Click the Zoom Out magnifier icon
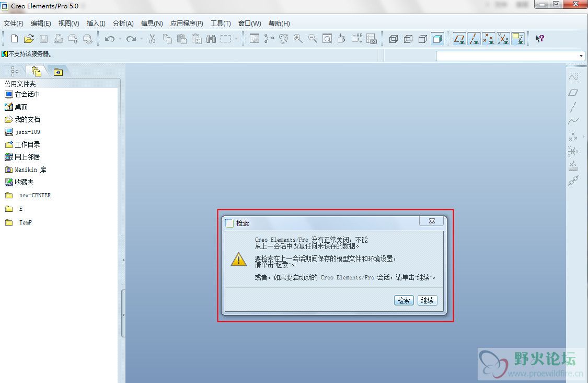 [x=313, y=39]
